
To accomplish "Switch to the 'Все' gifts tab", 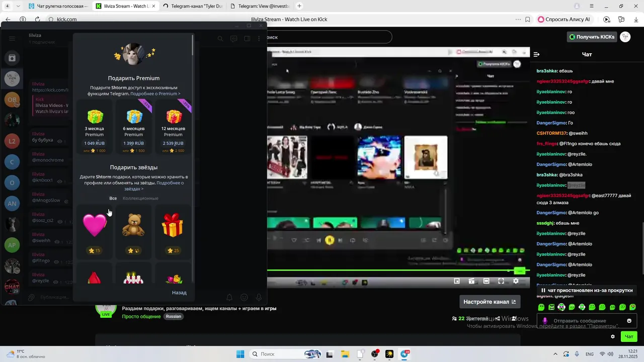I will [113, 198].
